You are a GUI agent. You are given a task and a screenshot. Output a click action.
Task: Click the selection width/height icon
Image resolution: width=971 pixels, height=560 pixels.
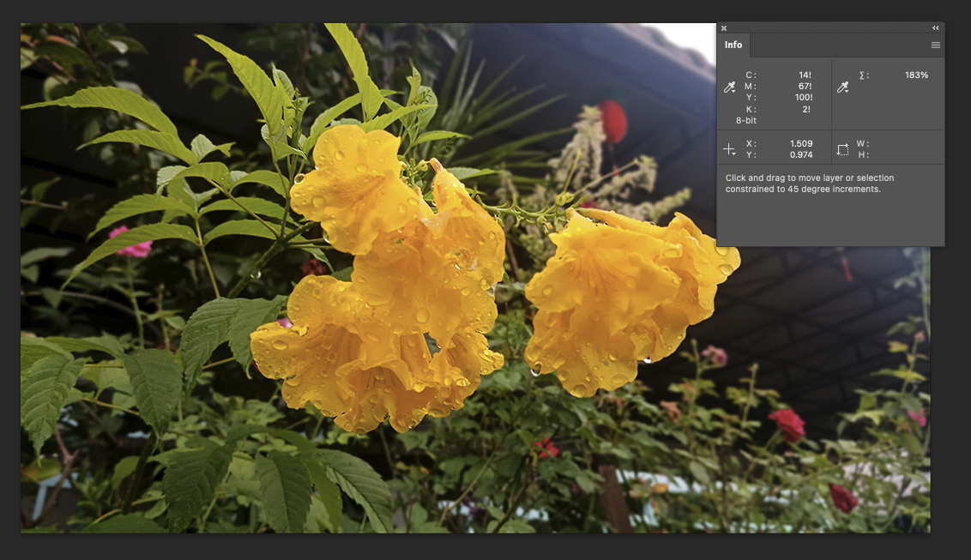pos(842,149)
